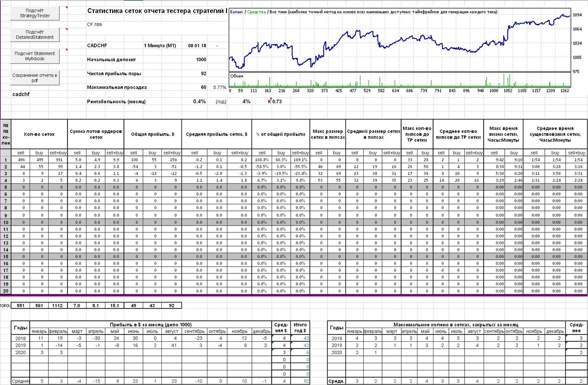The width and height of the screenshot is (588, 385).
Task: Click the % от общей прибыли header
Action: pos(280,134)
